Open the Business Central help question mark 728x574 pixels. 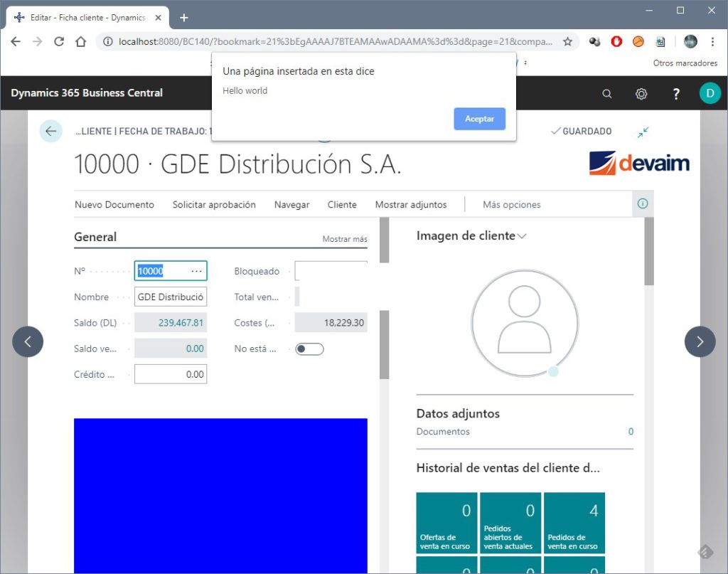[676, 94]
